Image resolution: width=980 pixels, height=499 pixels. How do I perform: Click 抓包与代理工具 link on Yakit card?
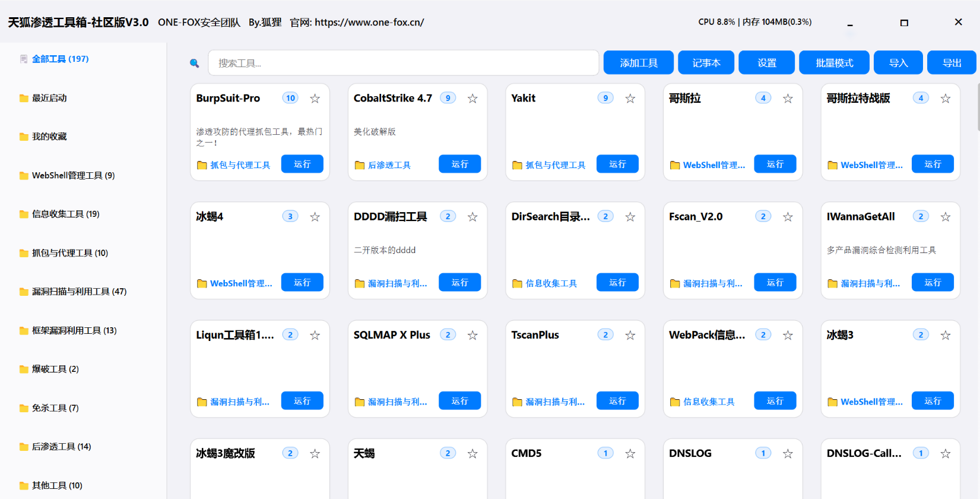[556, 165]
